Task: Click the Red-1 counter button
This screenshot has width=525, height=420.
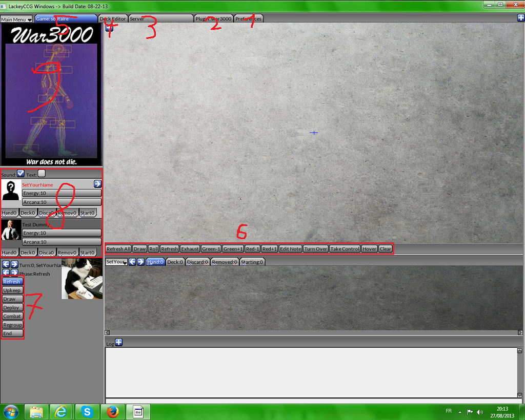Action: coord(252,249)
